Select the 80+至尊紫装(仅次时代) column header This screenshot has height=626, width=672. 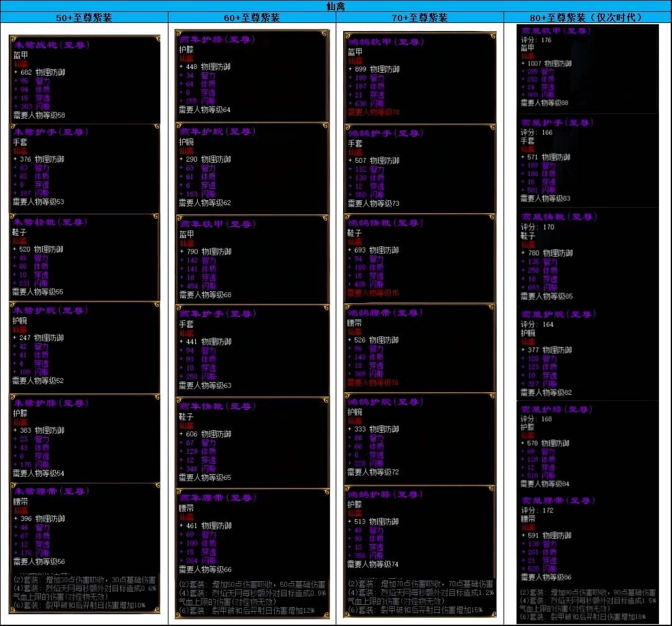(587, 17)
